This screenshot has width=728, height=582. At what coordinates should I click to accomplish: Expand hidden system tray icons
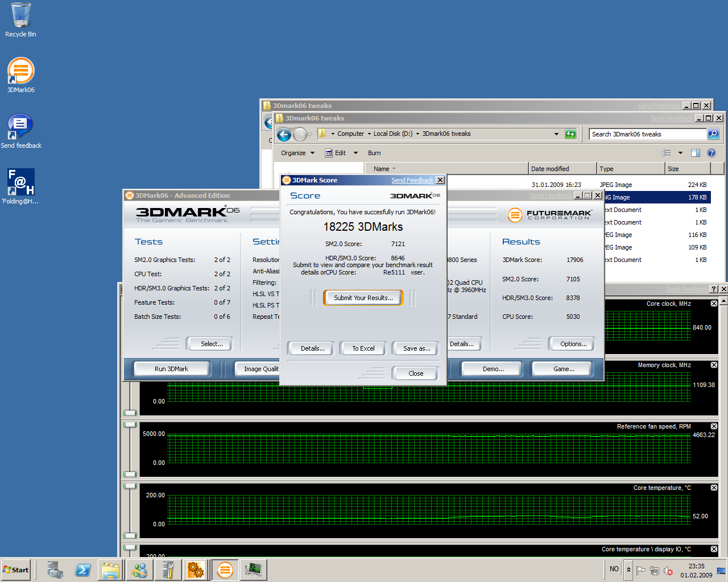tap(628, 569)
